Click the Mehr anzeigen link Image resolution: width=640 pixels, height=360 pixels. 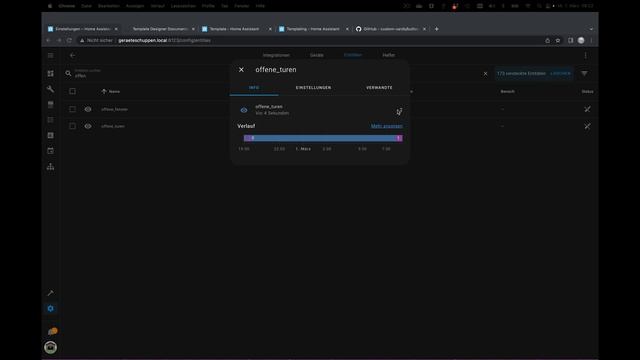tap(387, 126)
